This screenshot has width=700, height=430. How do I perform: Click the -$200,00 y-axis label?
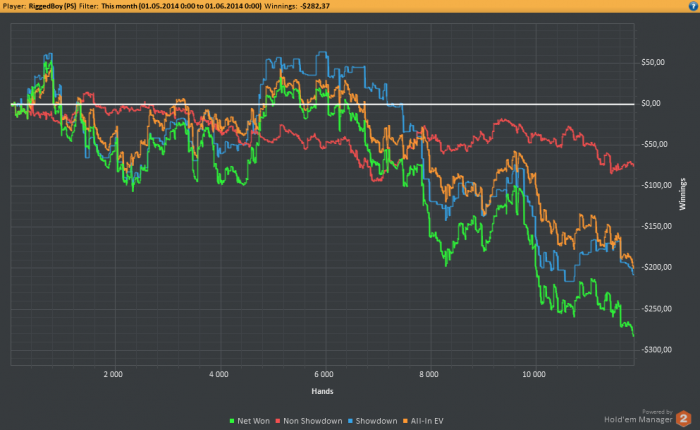656,267
